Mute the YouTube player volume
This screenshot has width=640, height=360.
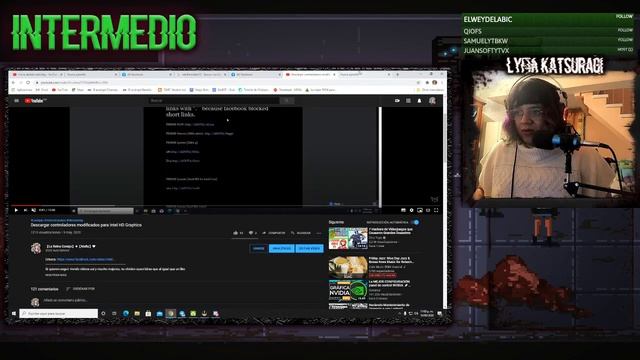[34, 210]
